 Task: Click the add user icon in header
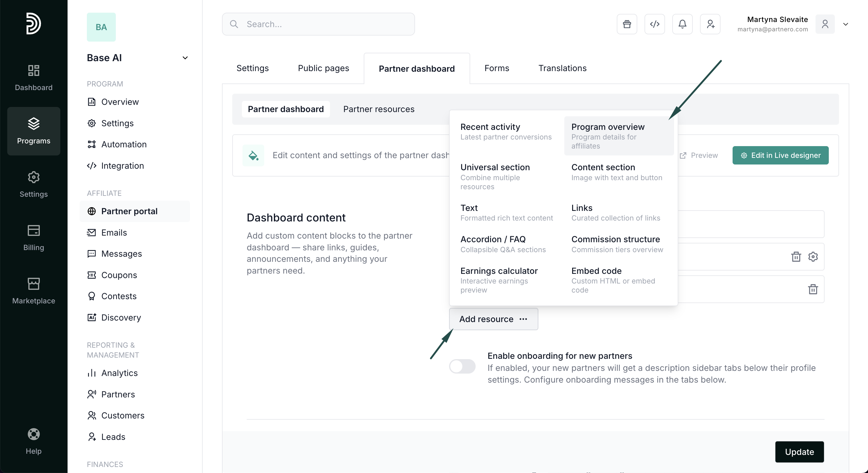(x=710, y=24)
